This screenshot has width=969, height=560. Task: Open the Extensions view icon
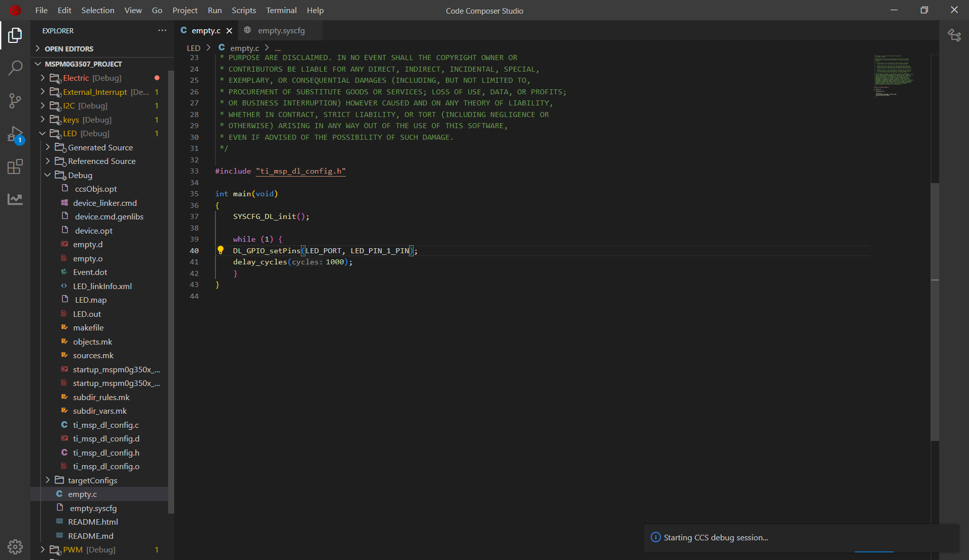15,166
